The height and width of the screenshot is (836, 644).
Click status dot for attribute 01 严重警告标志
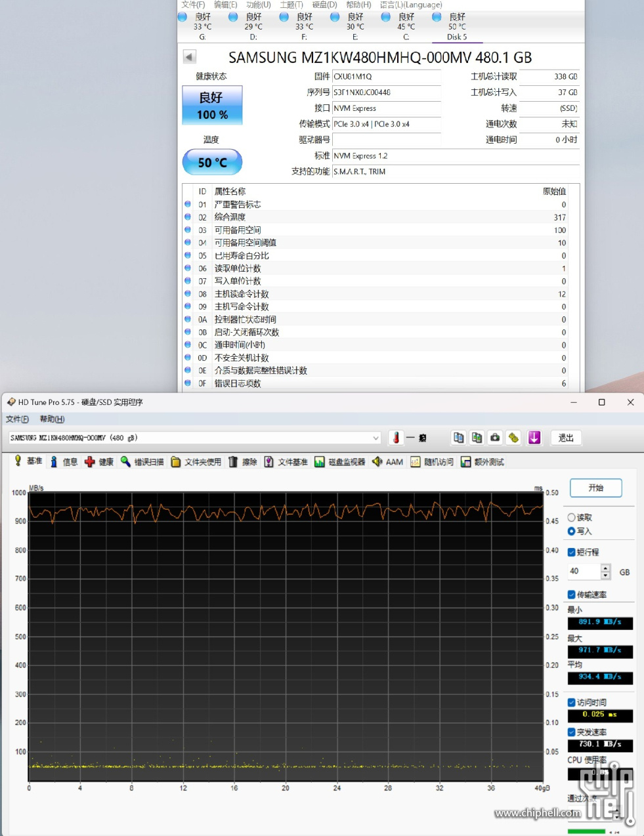pos(188,205)
